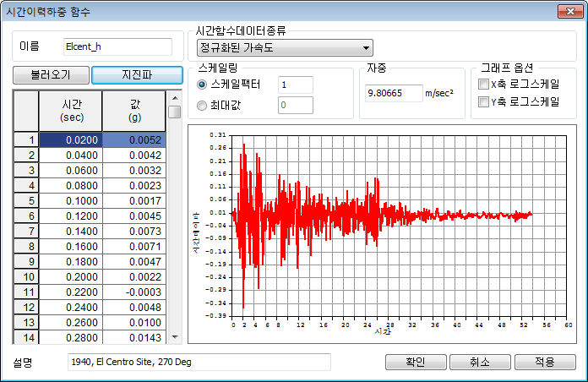The width and height of the screenshot is (588, 382).
Task: Click the 시간 (sec) column header
Action: [70, 111]
